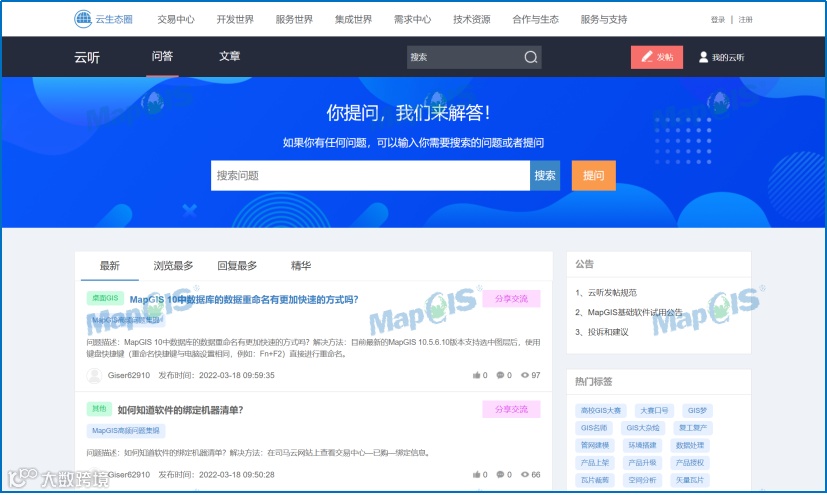Click the 搜索问题 input box
The width and height of the screenshot is (827, 495).
click(370, 176)
